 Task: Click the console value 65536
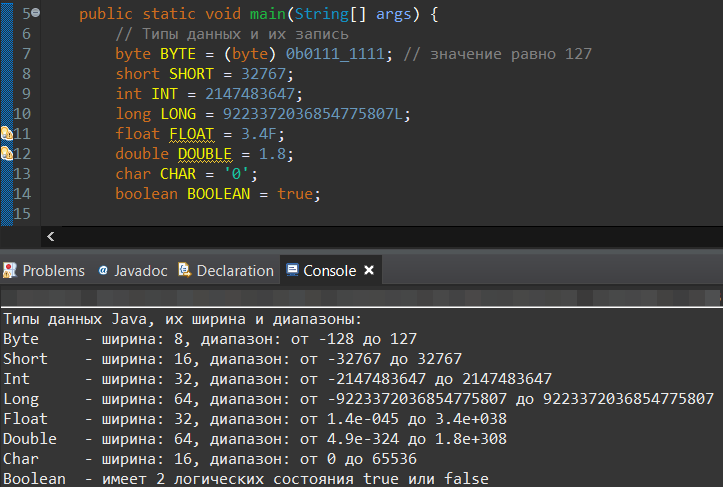(394, 459)
